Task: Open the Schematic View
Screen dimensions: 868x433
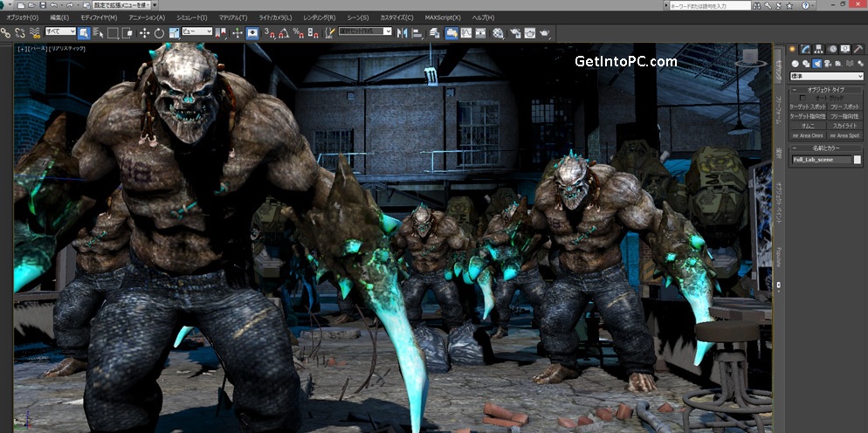Action: [481, 33]
